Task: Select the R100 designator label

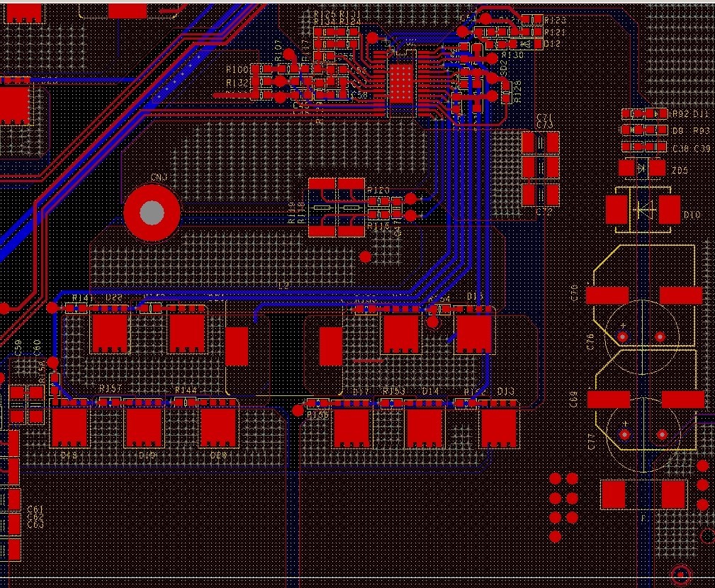Action: pyautogui.click(x=237, y=69)
